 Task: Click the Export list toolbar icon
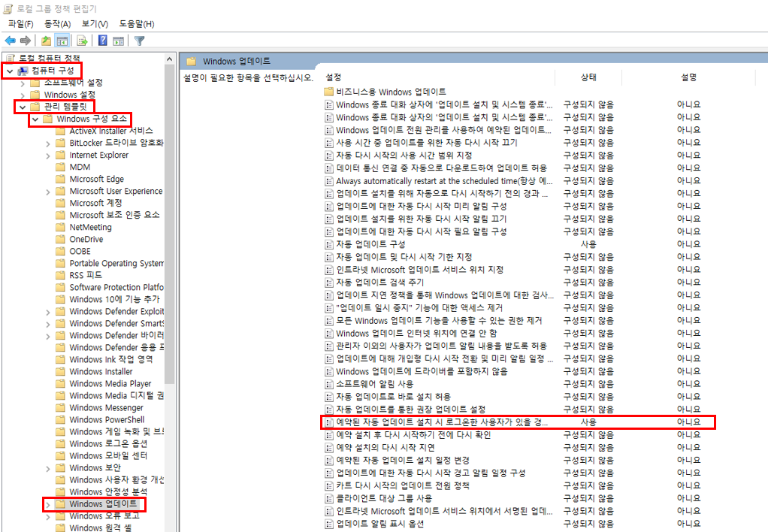click(82, 41)
